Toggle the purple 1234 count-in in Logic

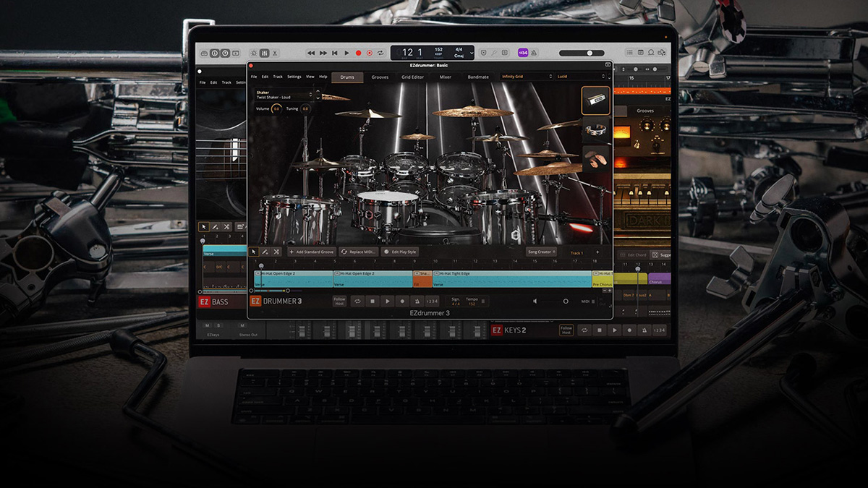523,53
